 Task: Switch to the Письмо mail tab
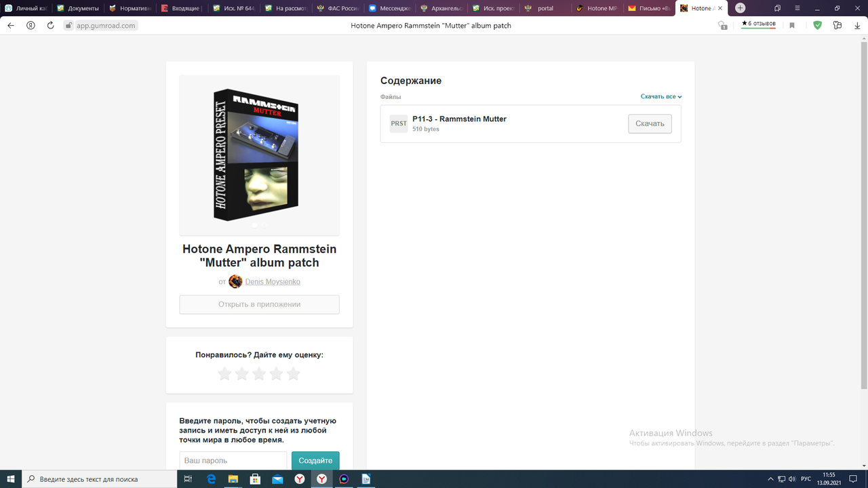[650, 8]
